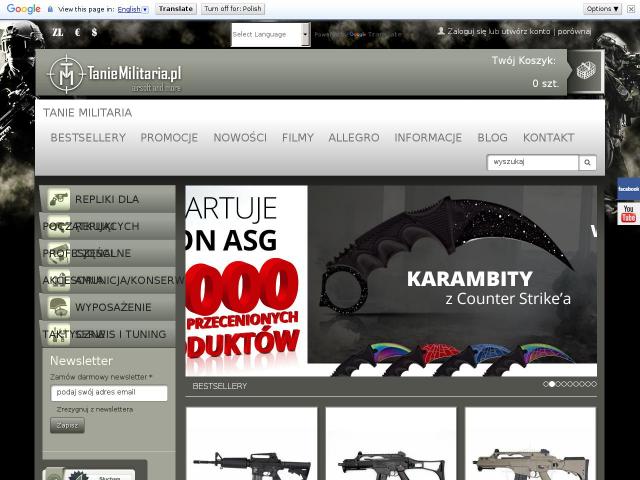
Task: Close the Google Translate bar
Action: 631,9
